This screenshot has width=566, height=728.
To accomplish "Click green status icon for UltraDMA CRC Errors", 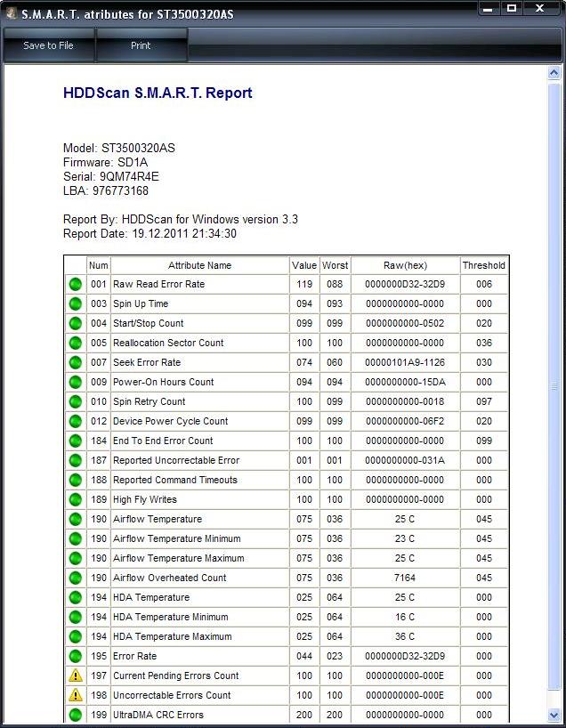I will pos(76,715).
